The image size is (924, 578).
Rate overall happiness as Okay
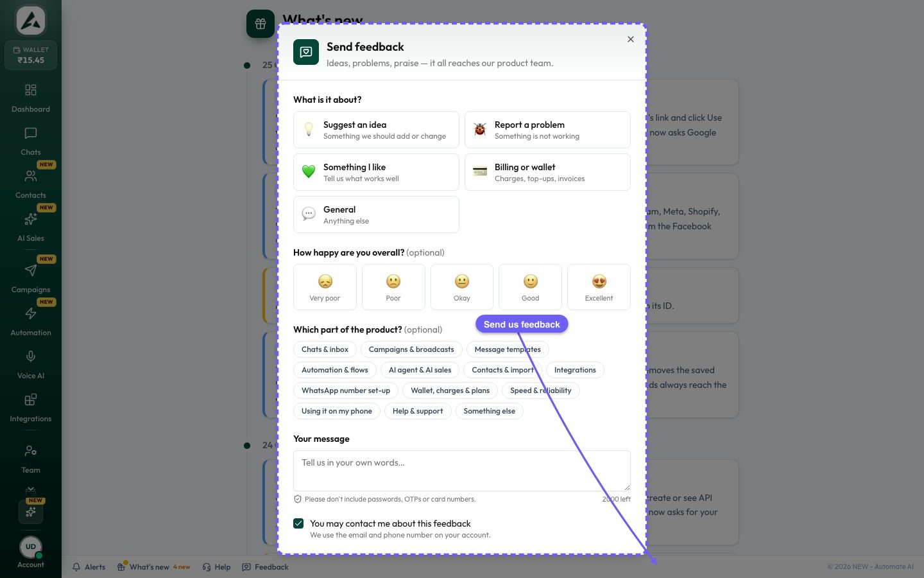(462, 287)
